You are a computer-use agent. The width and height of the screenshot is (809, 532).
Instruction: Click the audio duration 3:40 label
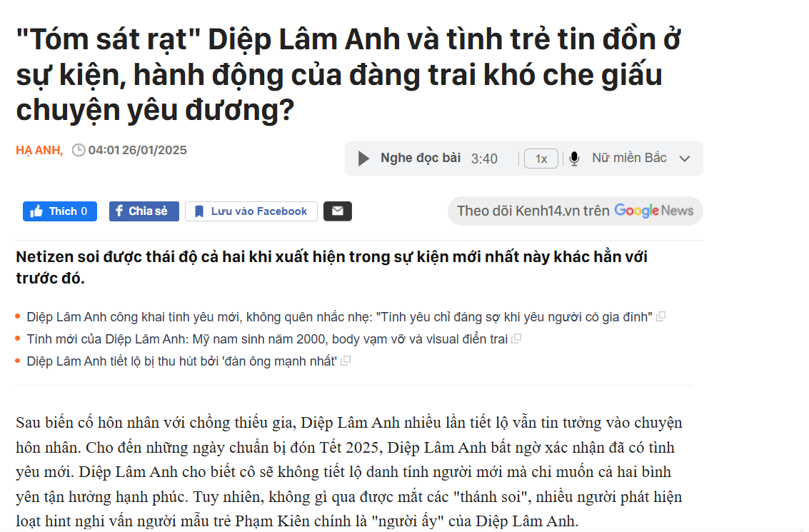point(484,159)
